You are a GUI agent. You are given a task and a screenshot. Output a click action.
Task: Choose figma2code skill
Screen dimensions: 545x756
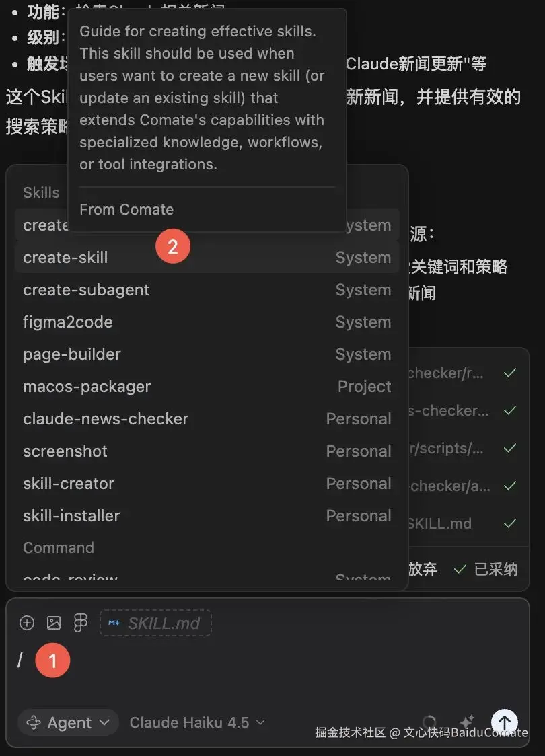click(x=67, y=322)
